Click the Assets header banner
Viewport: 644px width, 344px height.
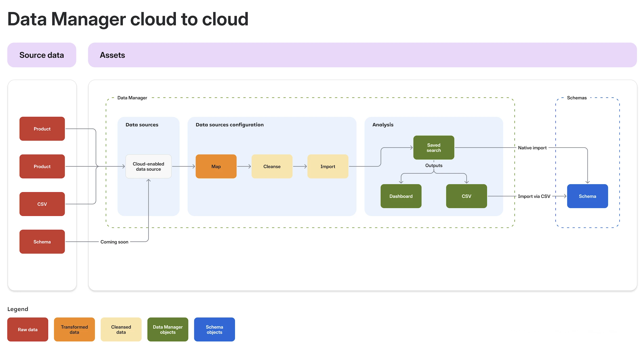[362, 55]
